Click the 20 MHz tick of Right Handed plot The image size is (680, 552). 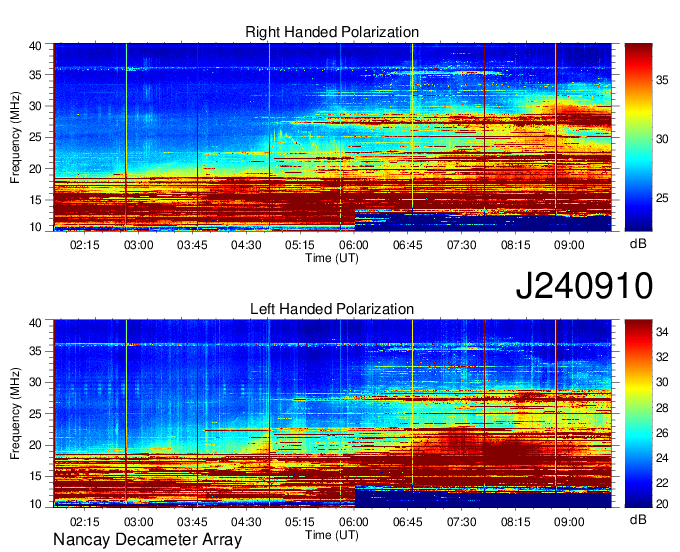(x=35, y=169)
